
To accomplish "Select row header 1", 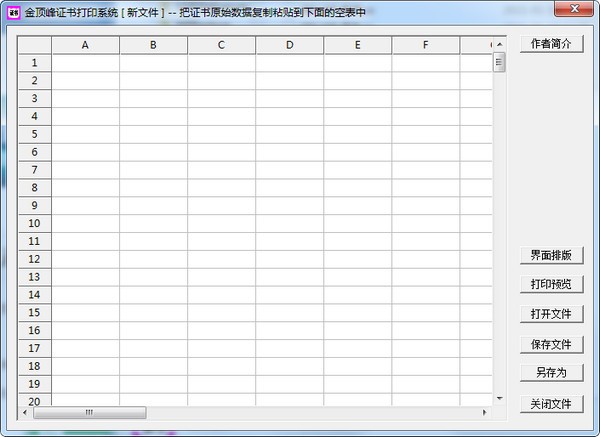I will pyautogui.click(x=35, y=63).
